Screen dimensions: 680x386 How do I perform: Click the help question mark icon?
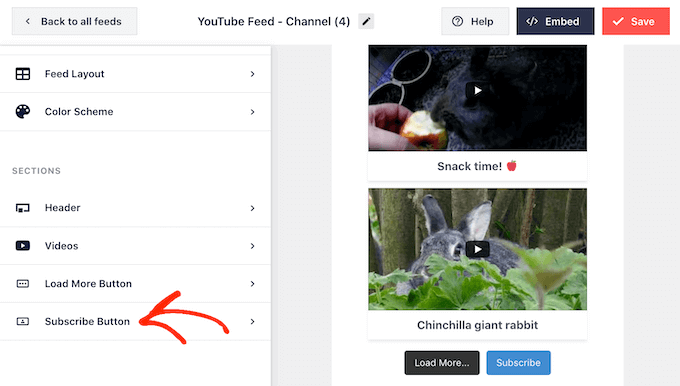[x=457, y=21]
